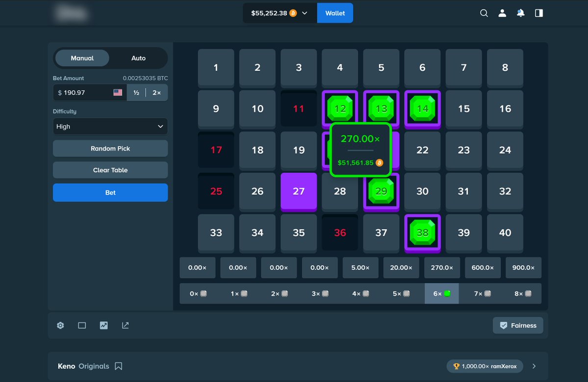Click Clear Table

point(110,170)
